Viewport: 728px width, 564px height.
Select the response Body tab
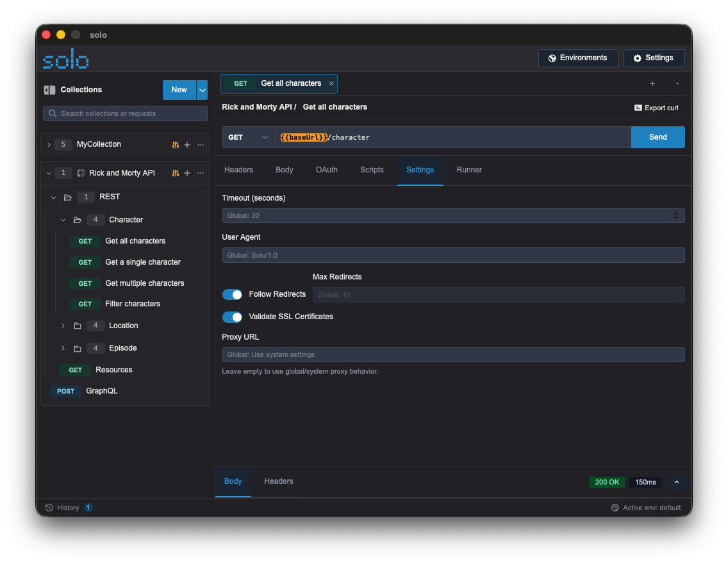tap(233, 481)
